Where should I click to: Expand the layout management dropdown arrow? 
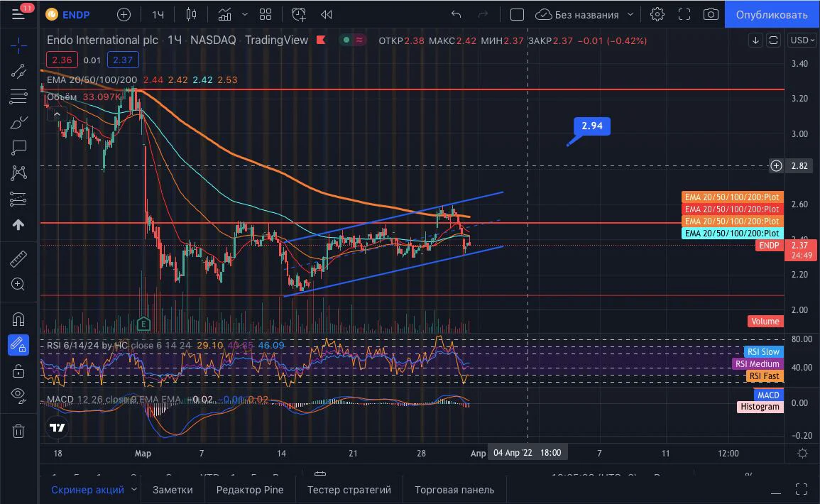[630, 15]
